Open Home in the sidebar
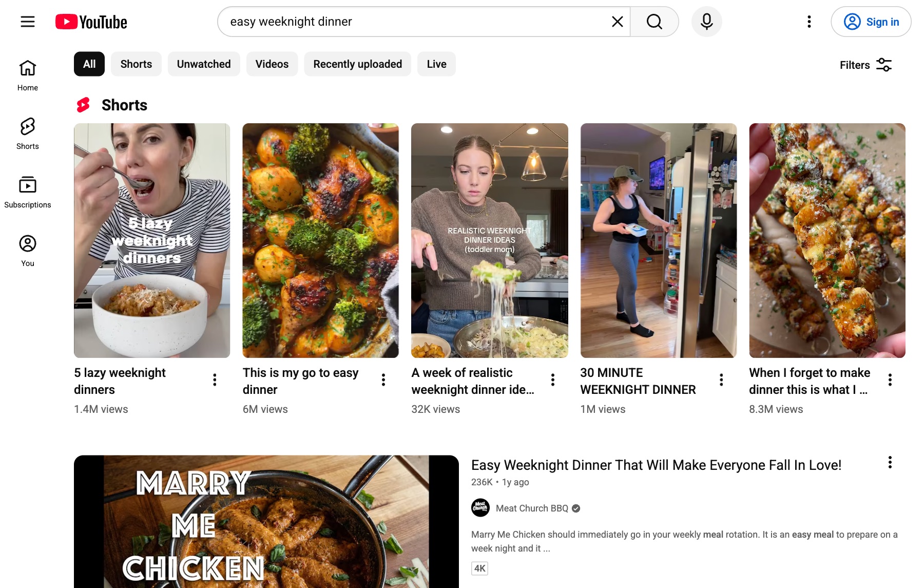This screenshot has width=924, height=588. (x=28, y=75)
